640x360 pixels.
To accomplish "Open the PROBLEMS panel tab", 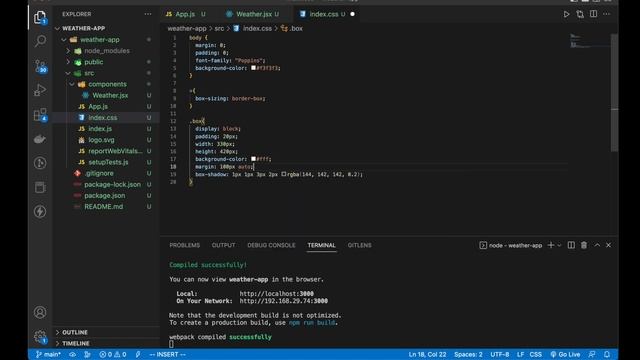I will click(184, 245).
